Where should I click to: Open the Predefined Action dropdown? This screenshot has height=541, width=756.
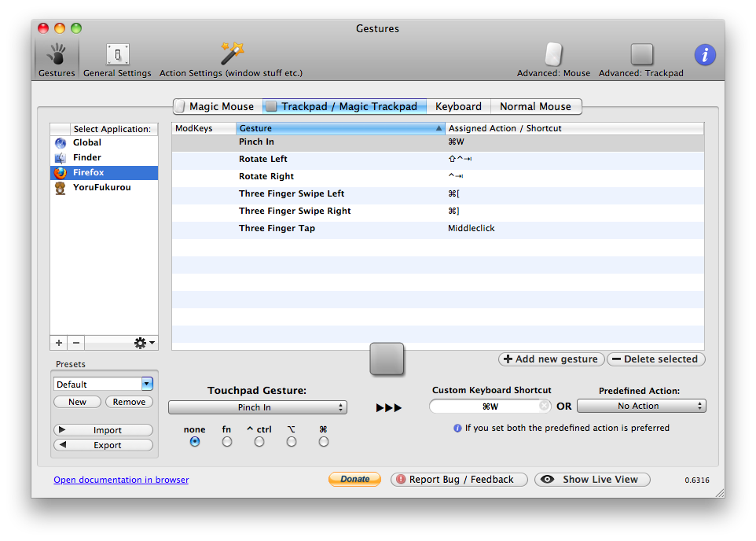pos(641,406)
